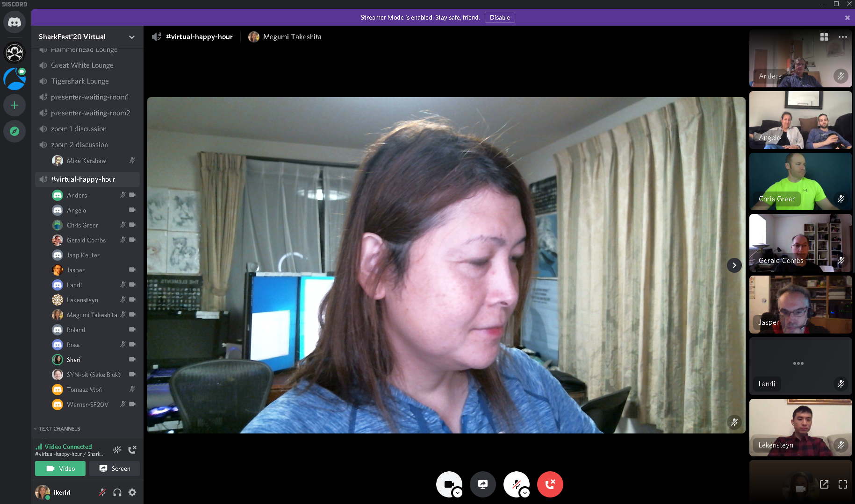Join Great White Lounge voice channel
This screenshot has height=504, width=855.
click(x=87, y=65)
